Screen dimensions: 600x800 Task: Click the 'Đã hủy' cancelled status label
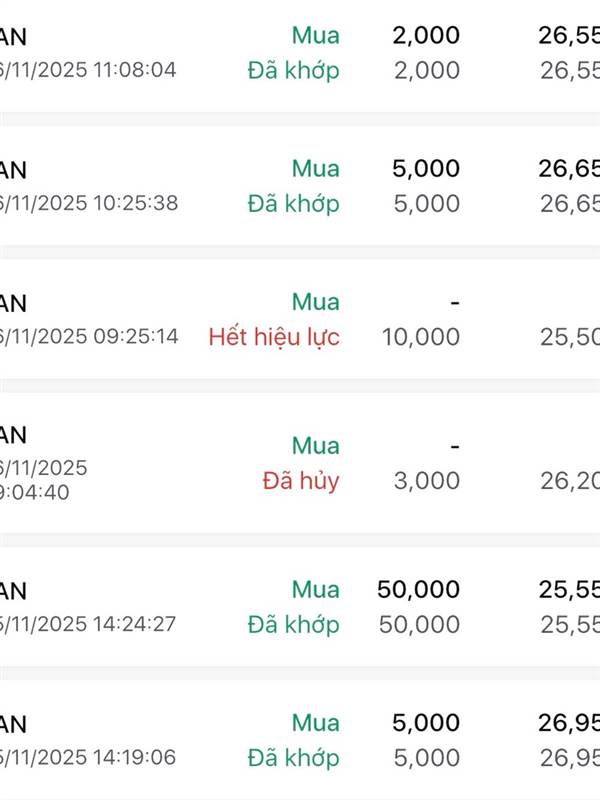[301, 480]
